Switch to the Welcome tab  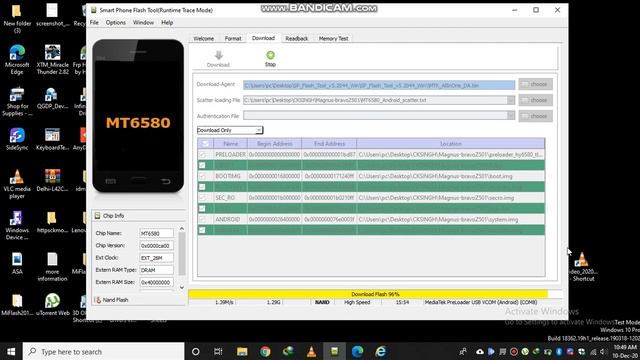pyautogui.click(x=203, y=38)
